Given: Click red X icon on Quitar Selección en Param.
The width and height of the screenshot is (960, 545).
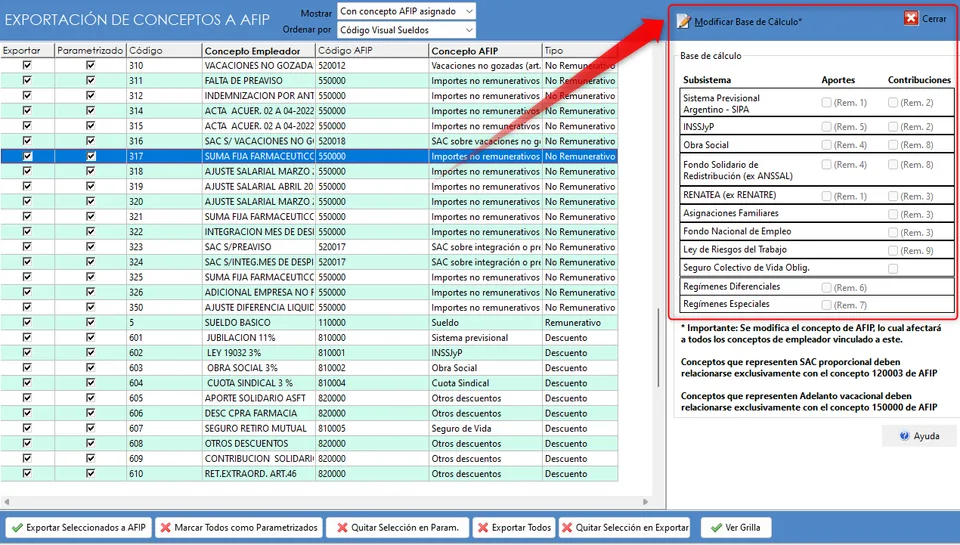Looking at the screenshot, I should click(x=342, y=527).
